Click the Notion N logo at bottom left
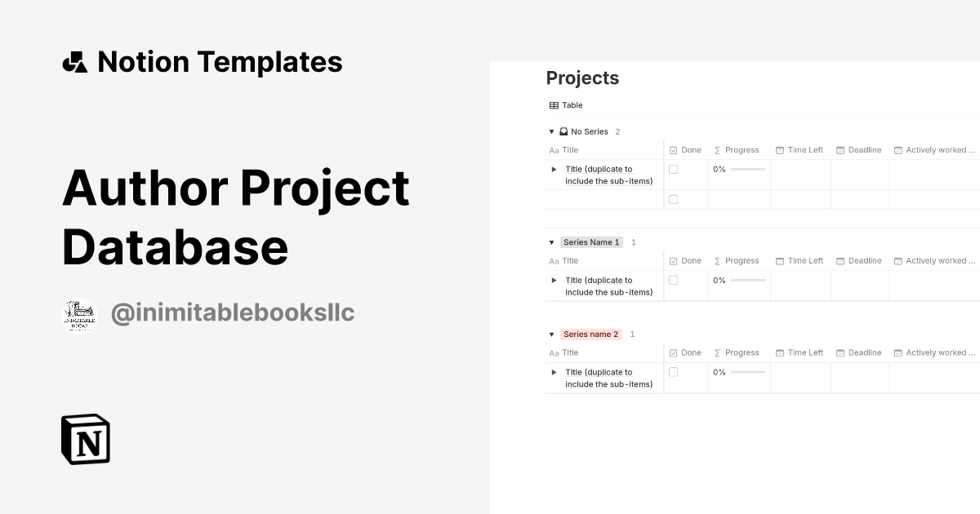 tap(84, 439)
